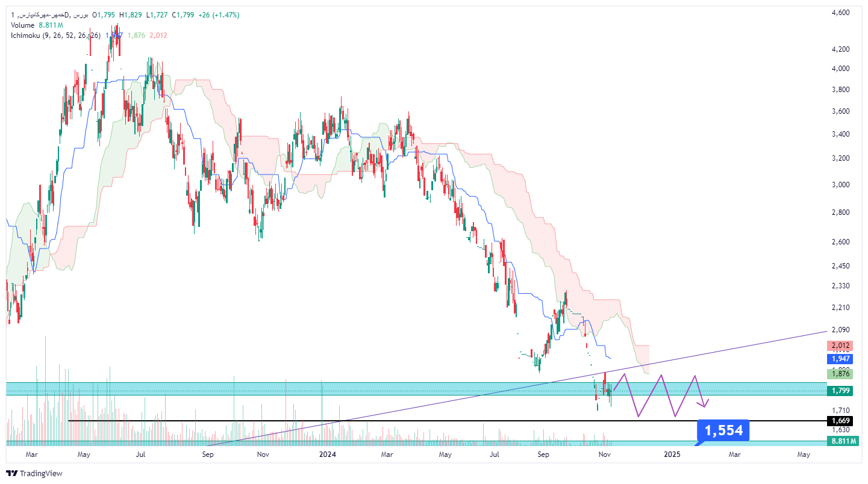Viewport: 868px width, 484px height.
Task: Click the +26 (+1.47%) change value
Action: pos(219,14)
